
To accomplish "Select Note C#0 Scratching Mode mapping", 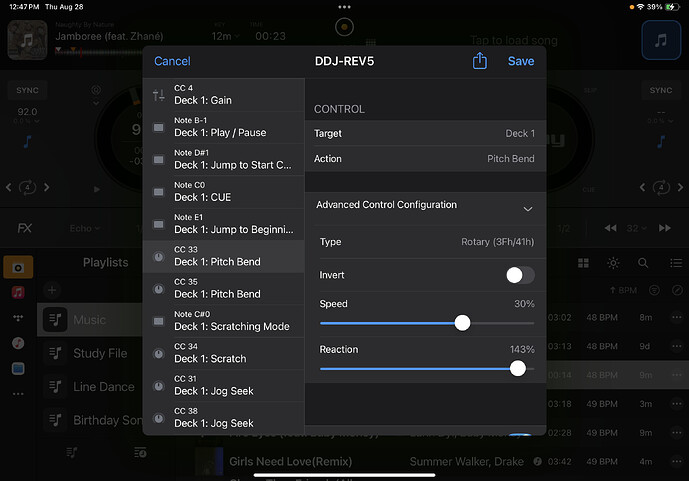I will click(x=224, y=321).
